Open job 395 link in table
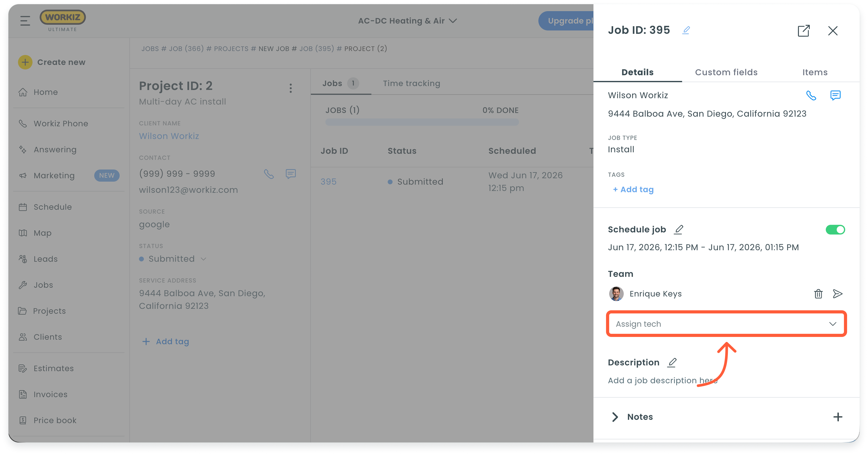This screenshot has width=868, height=455. pyautogui.click(x=328, y=182)
